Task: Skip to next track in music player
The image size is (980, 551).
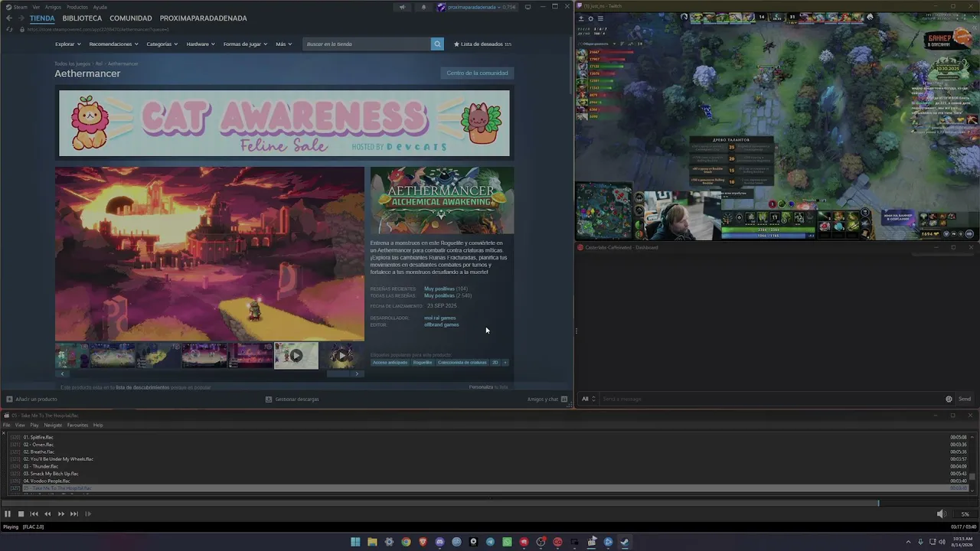Action: coord(74,514)
